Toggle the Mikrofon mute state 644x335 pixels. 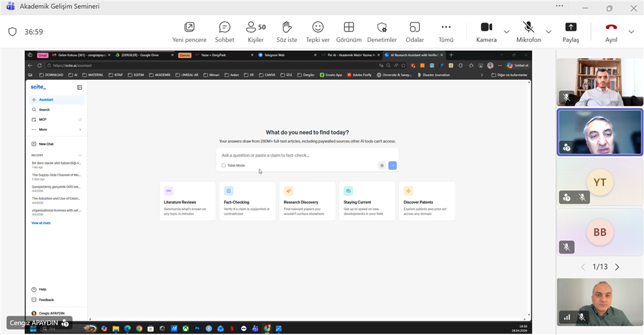528,31
